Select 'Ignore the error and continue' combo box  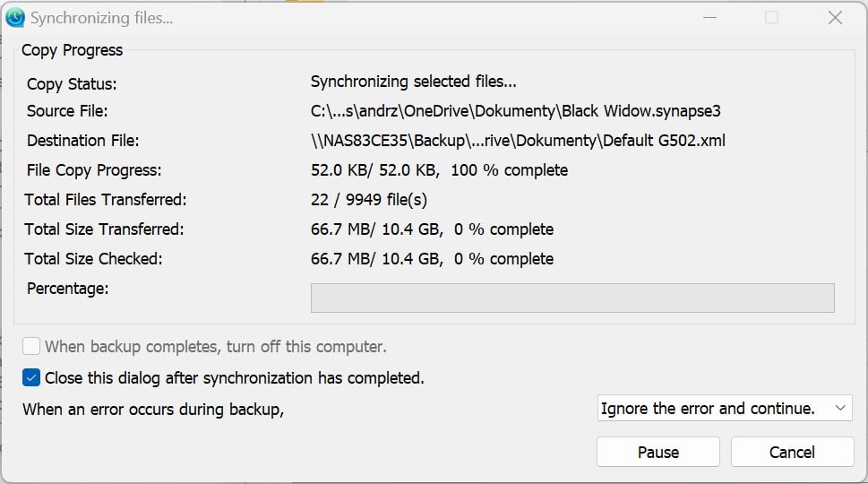point(725,408)
